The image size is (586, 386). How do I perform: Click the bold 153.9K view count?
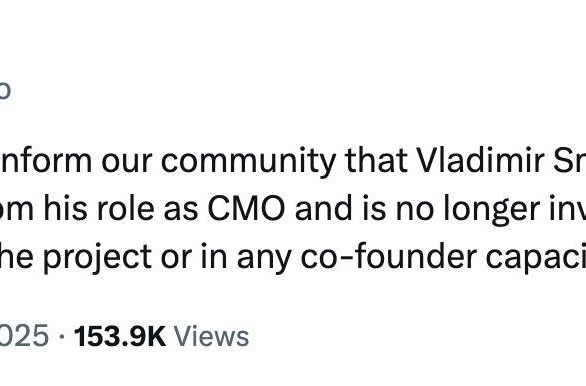coord(120,336)
